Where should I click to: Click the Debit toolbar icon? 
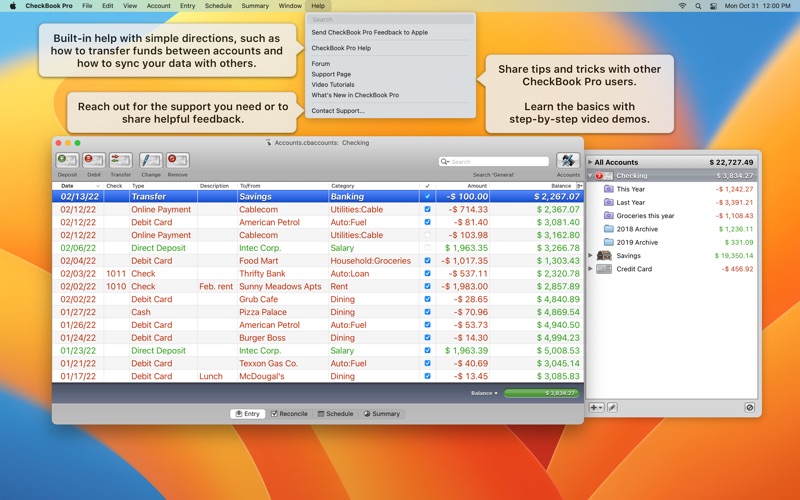pyautogui.click(x=94, y=160)
